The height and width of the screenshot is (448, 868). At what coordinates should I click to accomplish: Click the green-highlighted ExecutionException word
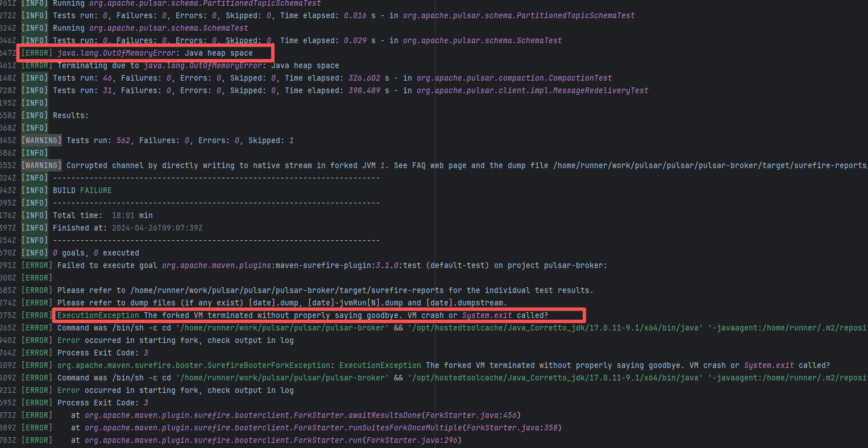point(98,315)
